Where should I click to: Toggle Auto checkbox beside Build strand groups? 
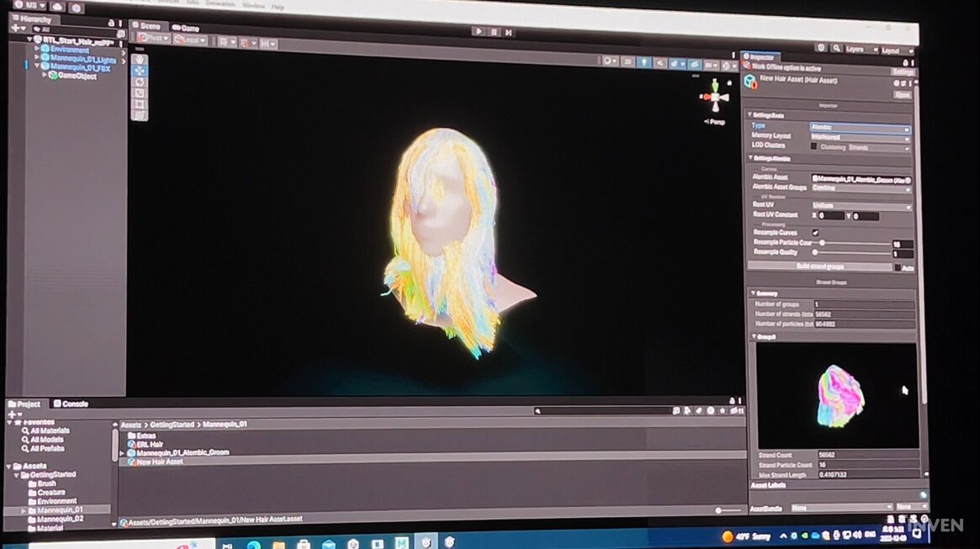pyautogui.click(x=898, y=268)
